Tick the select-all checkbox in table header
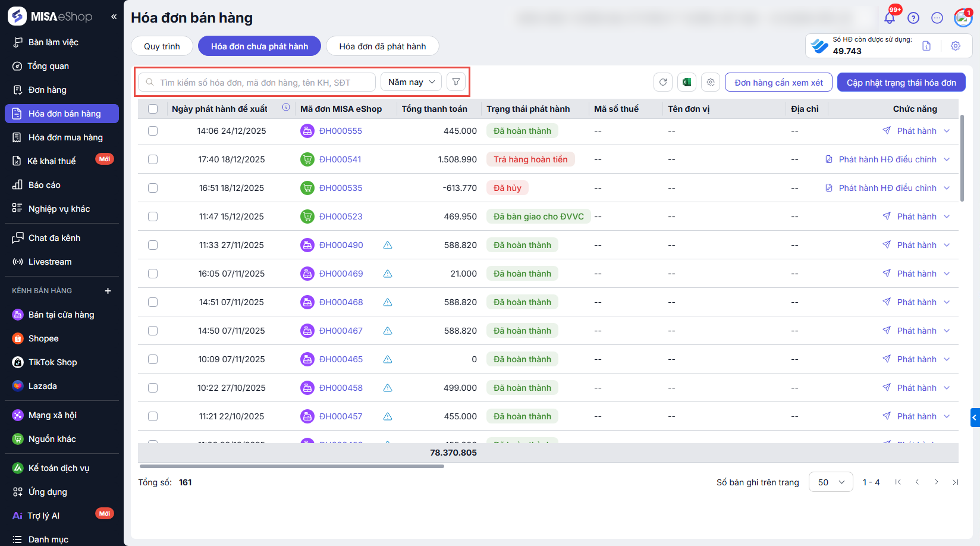This screenshot has height=546, width=980. click(x=153, y=109)
